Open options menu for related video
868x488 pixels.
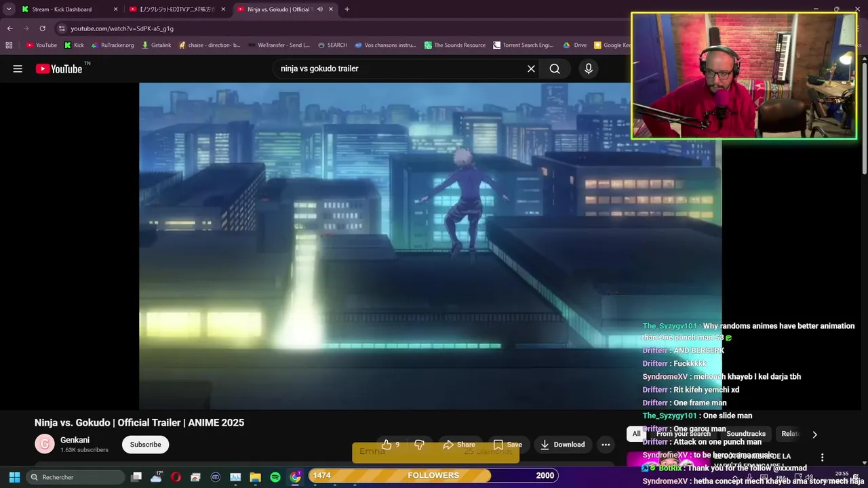point(822,457)
